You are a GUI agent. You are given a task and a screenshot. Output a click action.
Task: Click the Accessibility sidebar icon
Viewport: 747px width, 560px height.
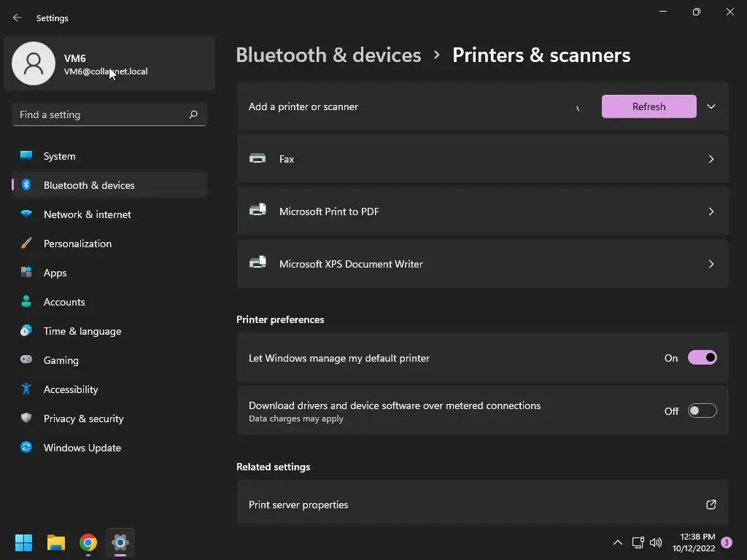tap(26, 389)
